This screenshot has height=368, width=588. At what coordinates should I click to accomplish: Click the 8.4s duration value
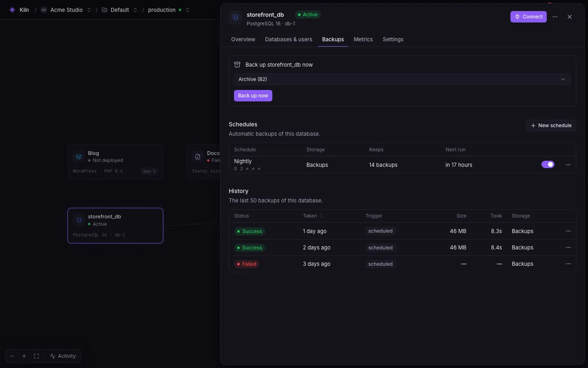pos(496,247)
